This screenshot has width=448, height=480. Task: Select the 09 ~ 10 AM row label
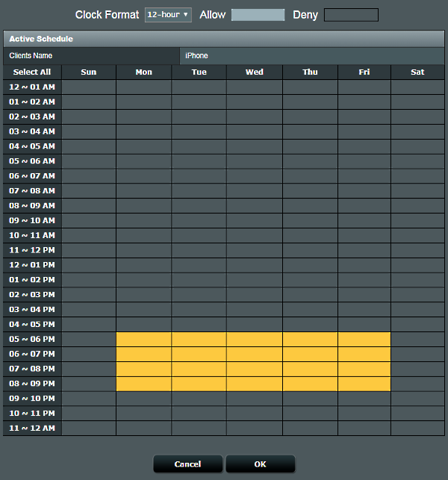tap(32, 221)
